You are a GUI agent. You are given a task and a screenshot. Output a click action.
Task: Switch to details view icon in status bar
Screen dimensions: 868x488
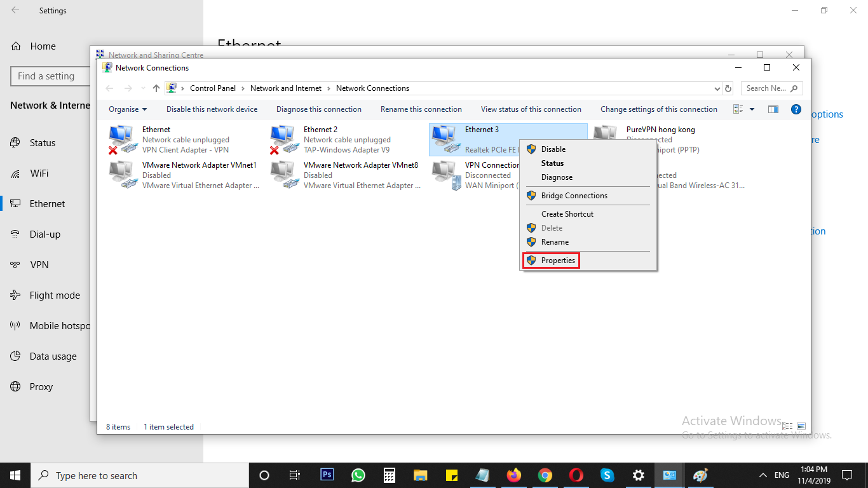pyautogui.click(x=787, y=426)
